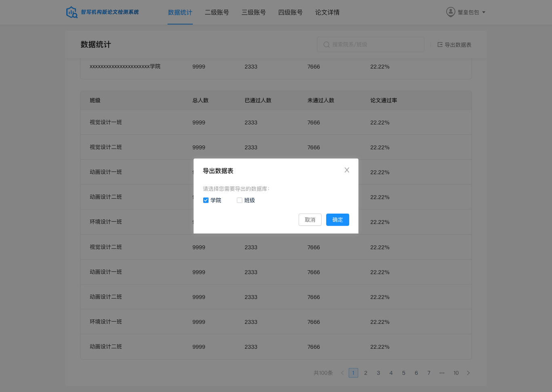Close the 导出数据表 dialog with X

pyautogui.click(x=347, y=170)
